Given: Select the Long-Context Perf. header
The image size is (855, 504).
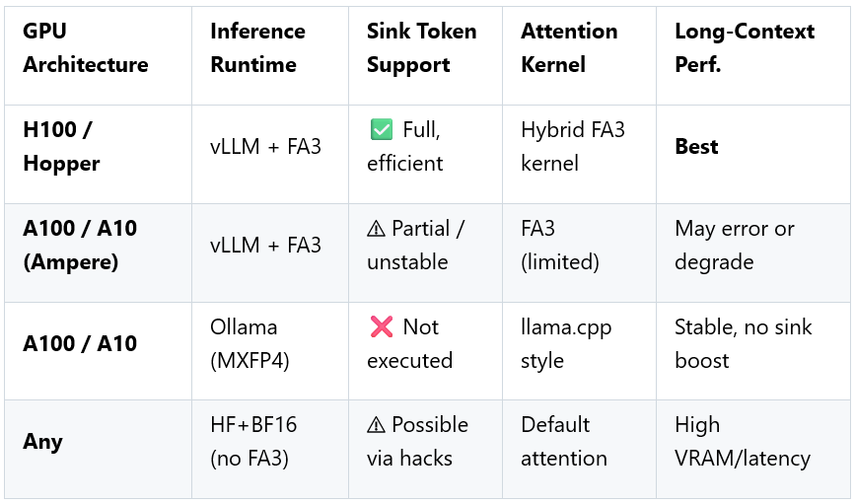Looking at the screenshot, I should [x=744, y=47].
